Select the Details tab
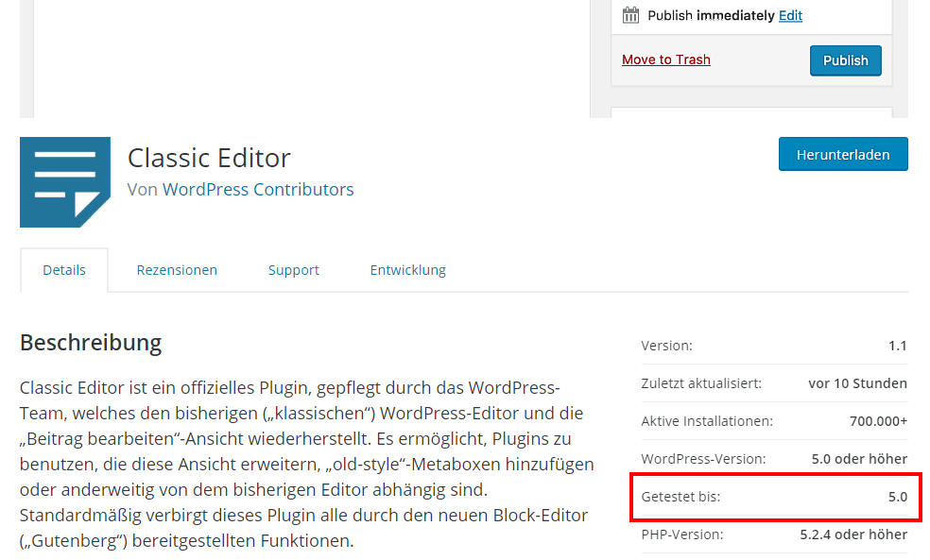Image resolution: width=930 pixels, height=560 pixels. tap(64, 270)
